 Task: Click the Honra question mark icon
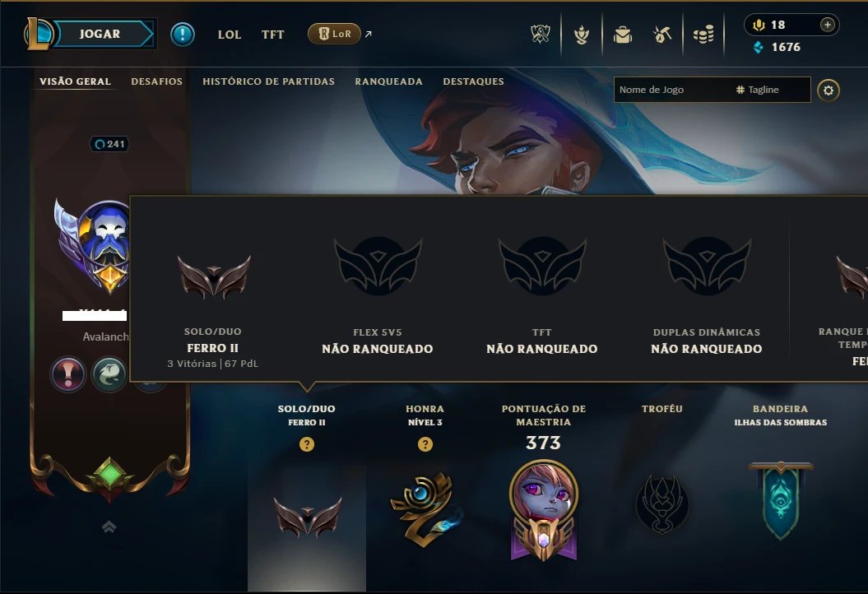pos(425,444)
